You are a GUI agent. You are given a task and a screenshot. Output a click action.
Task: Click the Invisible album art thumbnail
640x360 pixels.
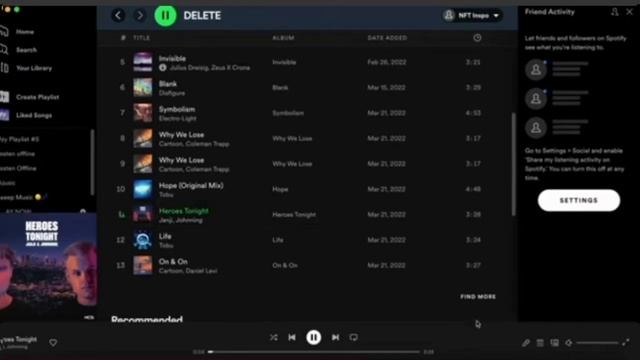[143, 62]
